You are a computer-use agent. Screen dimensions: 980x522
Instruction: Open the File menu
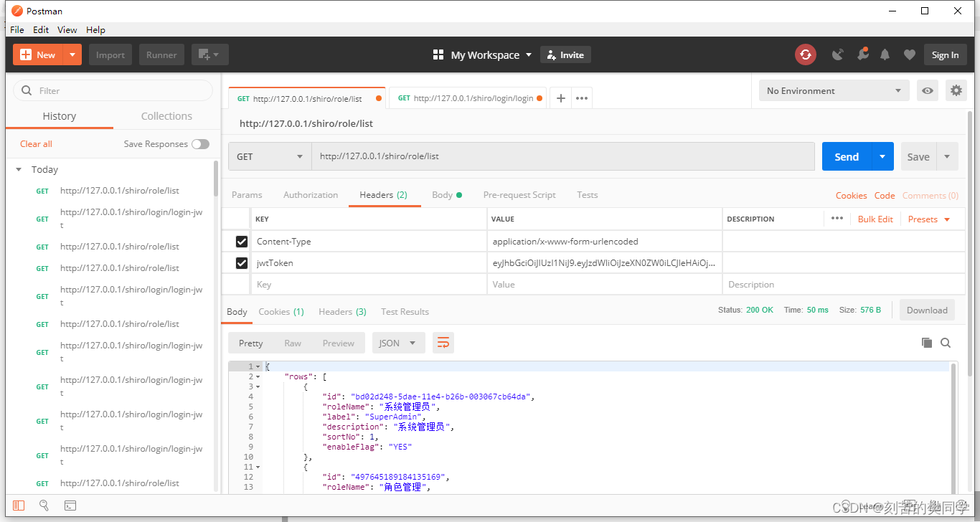tap(17, 29)
